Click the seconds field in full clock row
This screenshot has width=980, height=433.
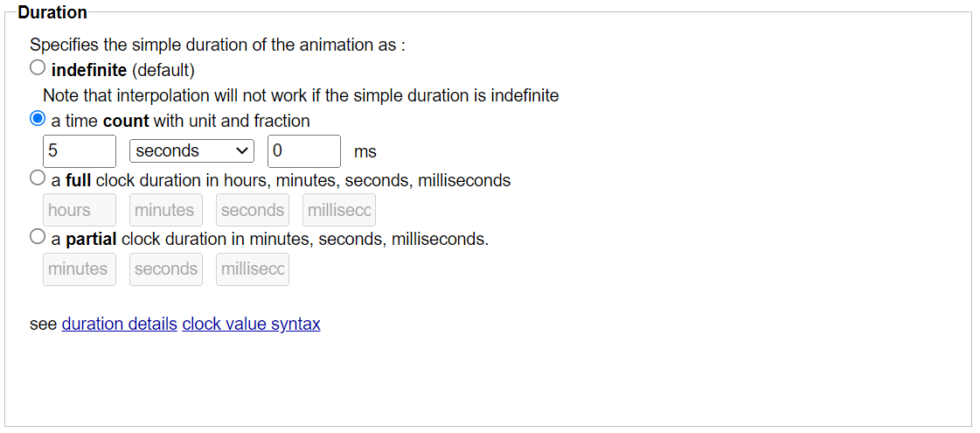point(253,210)
